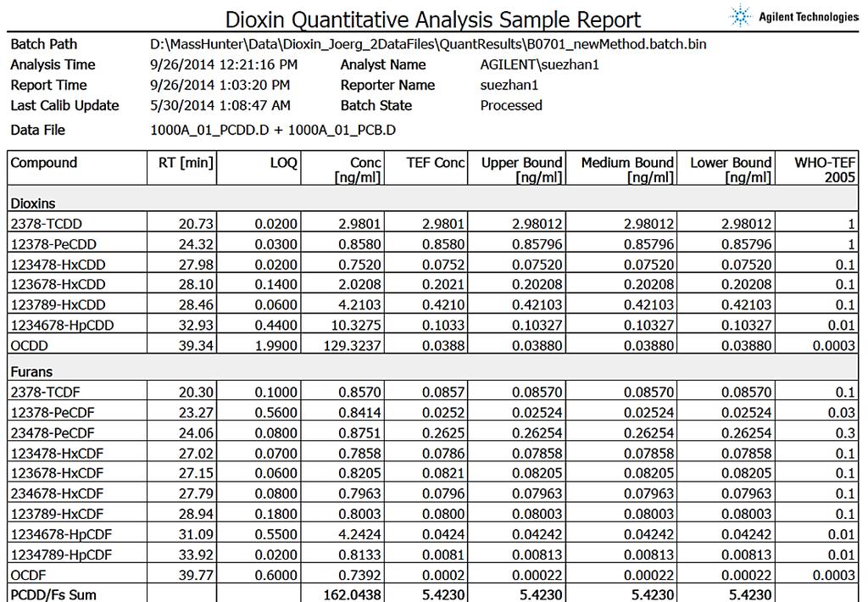Click the Batch State value Processed
The height and width of the screenshot is (602, 868).
click(x=511, y=106)
